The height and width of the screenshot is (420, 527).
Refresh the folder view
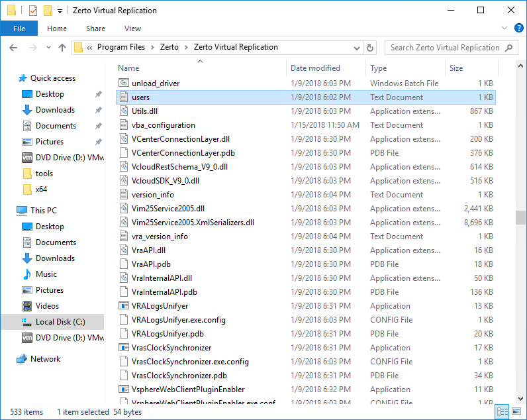coord(369,48)
